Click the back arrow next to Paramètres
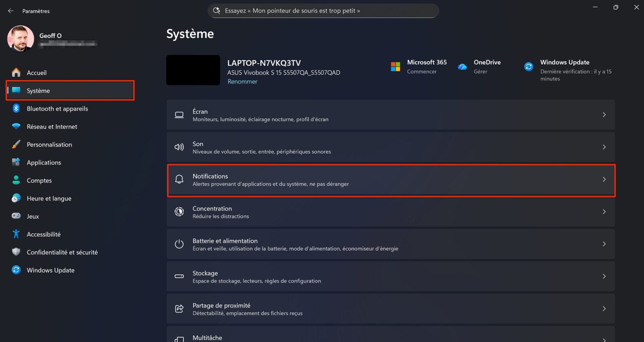 pos(11,11)
